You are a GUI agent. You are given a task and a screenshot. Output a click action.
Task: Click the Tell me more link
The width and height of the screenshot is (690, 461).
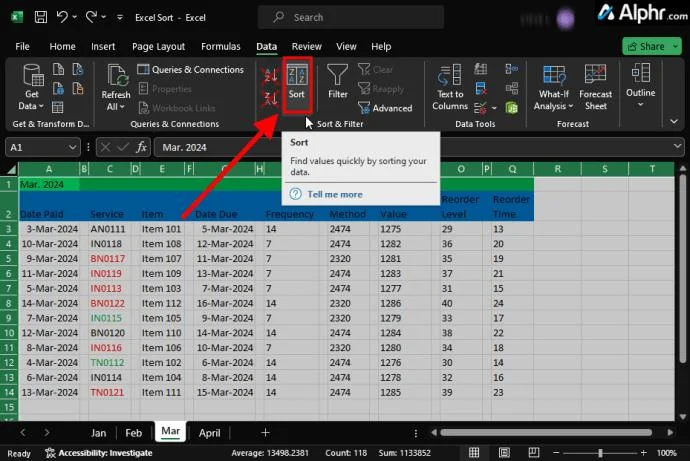click(334, 194)
